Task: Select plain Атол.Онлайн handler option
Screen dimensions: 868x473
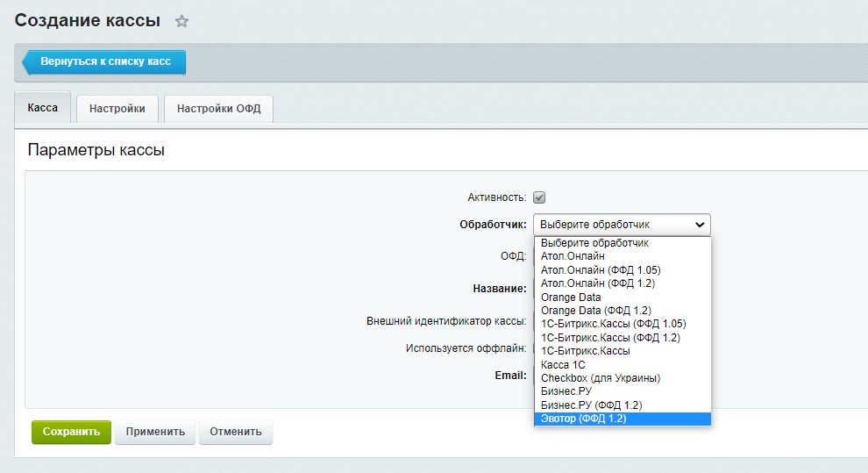Action: coord(572,256)
